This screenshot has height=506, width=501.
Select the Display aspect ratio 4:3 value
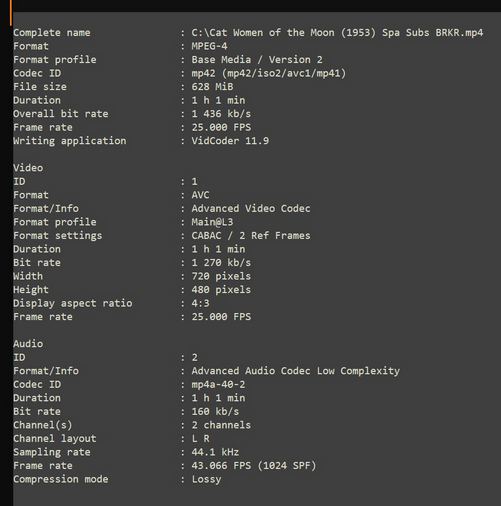[x=200, y=303]
